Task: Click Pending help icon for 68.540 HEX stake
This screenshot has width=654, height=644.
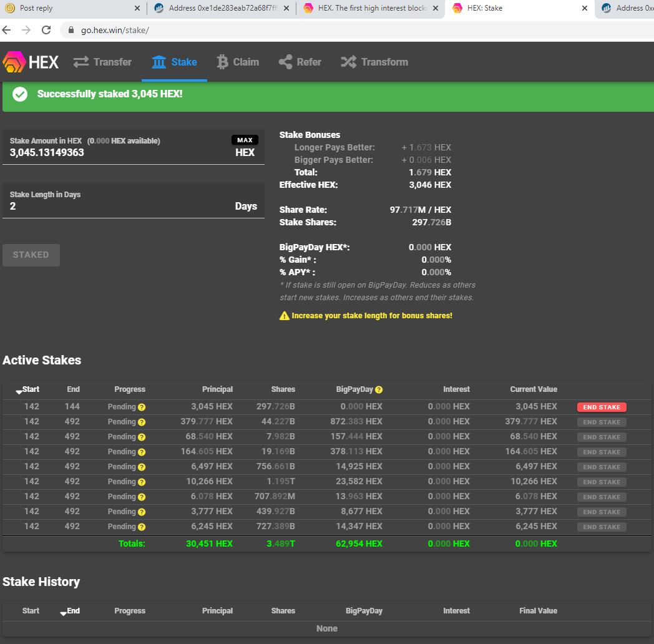Action: 142,437
